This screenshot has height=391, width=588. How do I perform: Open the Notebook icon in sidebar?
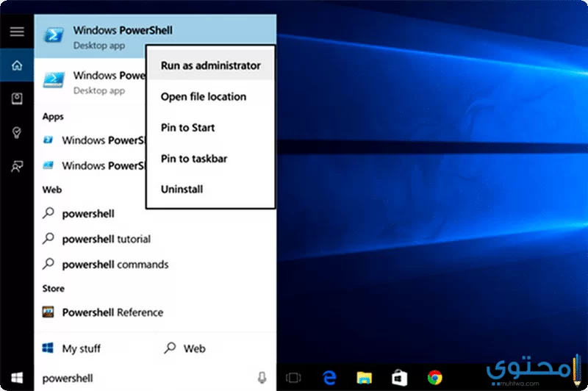tap(17, 98)
